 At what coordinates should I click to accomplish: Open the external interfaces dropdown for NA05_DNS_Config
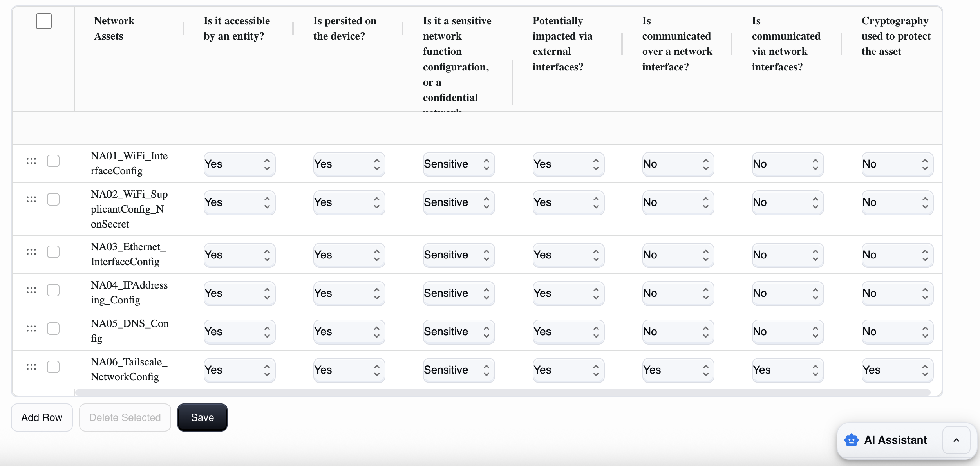click(568, 331)
